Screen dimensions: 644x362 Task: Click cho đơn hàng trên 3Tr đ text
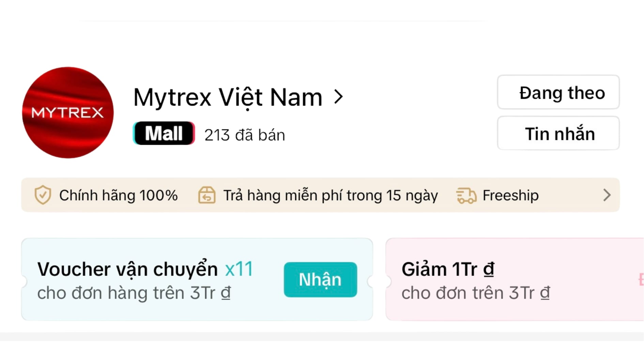[134, 293]
